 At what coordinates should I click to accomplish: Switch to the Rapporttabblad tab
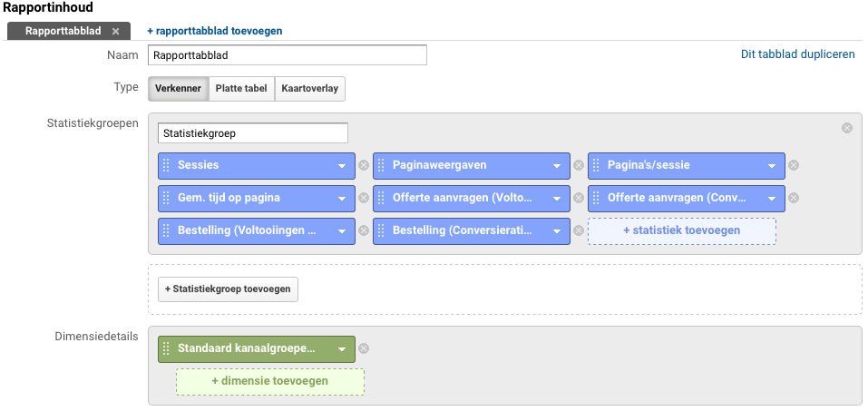(63, 31)
